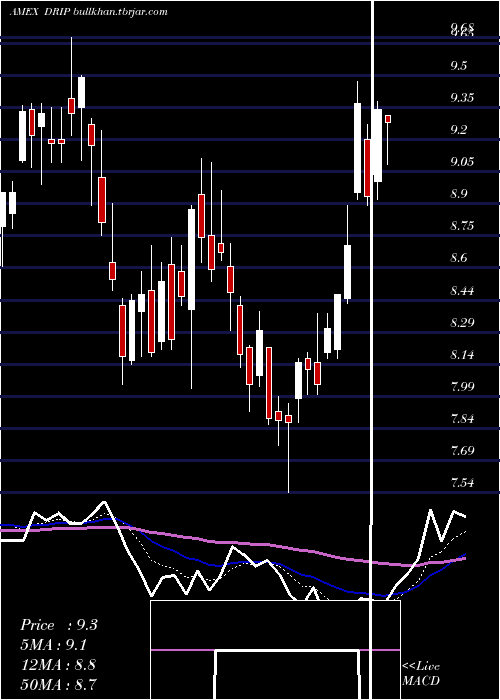Select the 8.44 price axis label
The height and width of the screenshot is (700, 500).
click(462, 291)
